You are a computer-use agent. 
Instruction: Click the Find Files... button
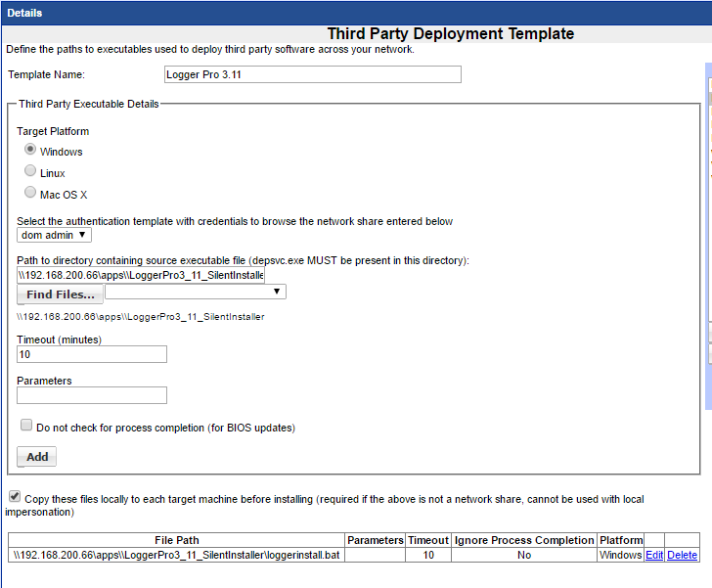[60, 294]
